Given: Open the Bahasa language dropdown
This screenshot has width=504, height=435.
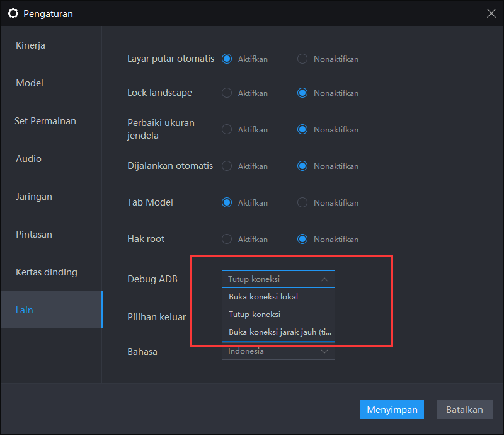Looking at the screenshot, I should (x=278, y=351).
